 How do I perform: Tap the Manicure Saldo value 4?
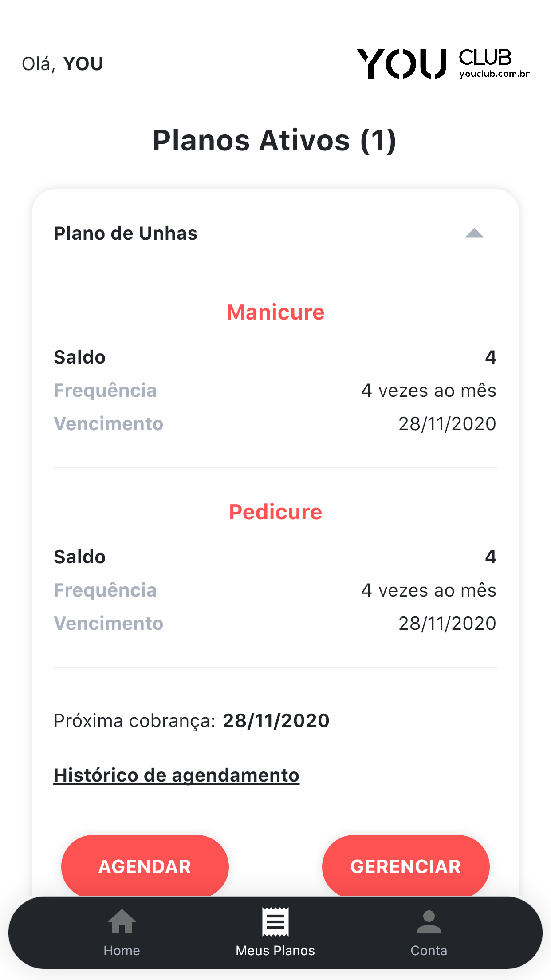pos(490,357)
